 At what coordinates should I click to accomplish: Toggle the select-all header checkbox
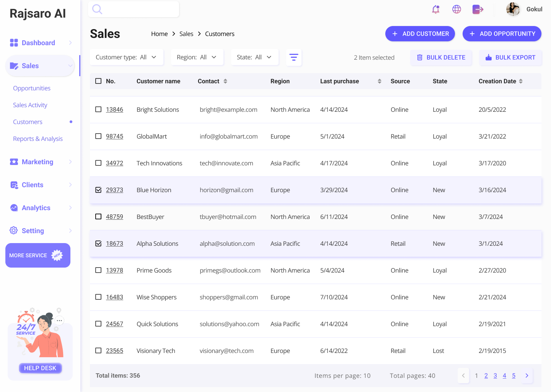click(98, 81)
